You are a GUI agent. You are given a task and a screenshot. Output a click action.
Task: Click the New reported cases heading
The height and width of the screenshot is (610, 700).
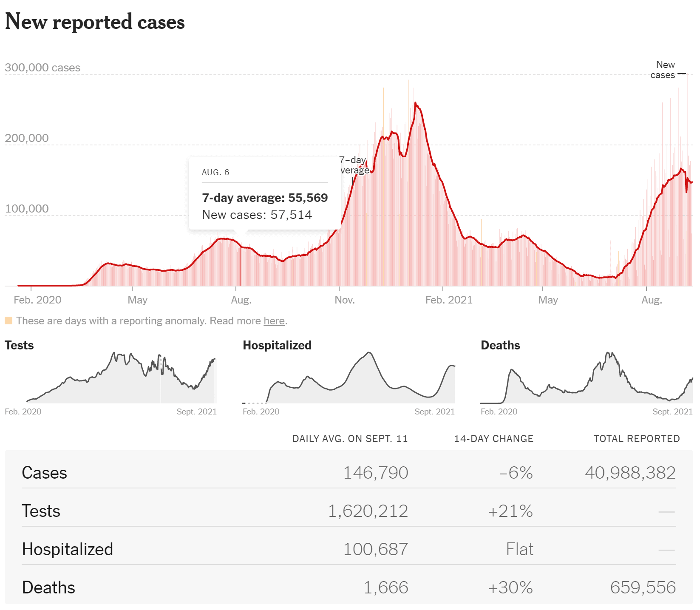95,21
